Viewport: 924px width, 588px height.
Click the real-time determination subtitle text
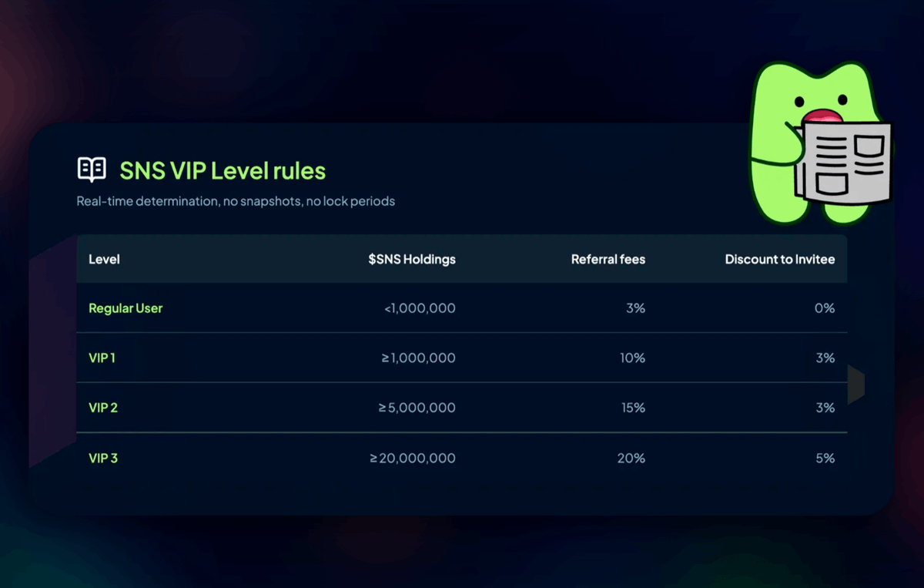pyautogui.click(x=236, y=201)
